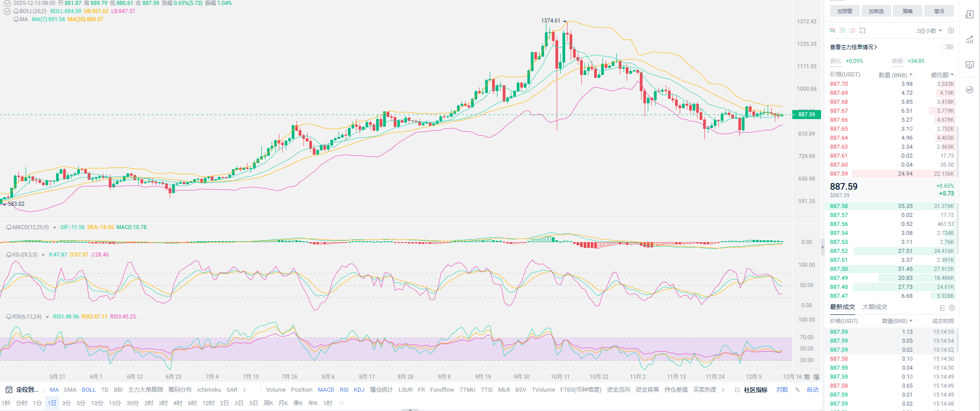980x411 pixels.
Task: Click the 887.59 current price label on axis
Action: pos(806,115)
